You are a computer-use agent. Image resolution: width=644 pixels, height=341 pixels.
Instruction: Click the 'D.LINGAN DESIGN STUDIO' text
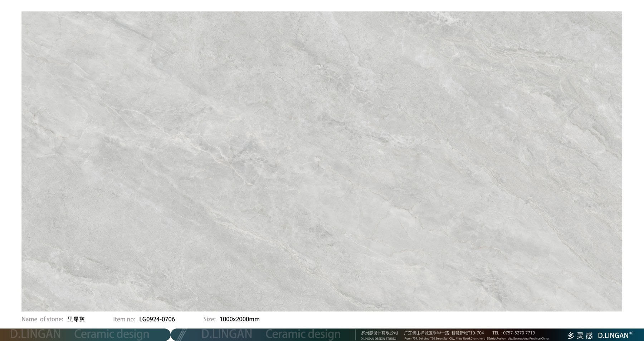click(x=378, y=338)
